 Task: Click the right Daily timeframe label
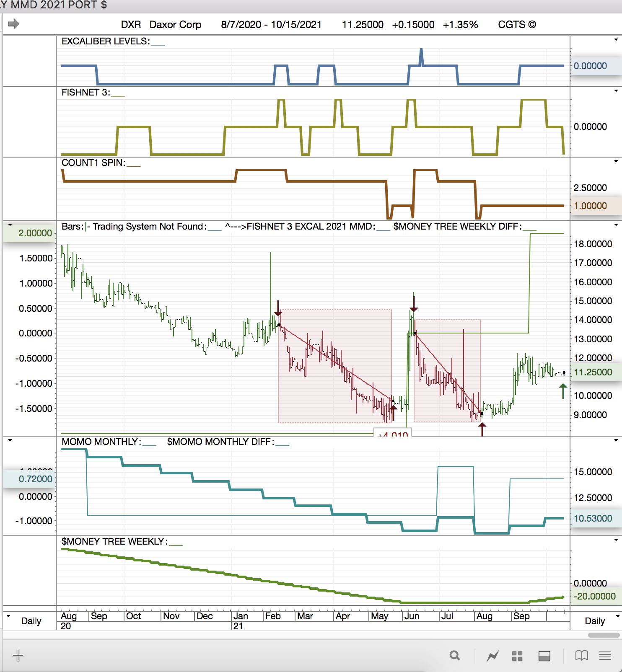point(595,621)
